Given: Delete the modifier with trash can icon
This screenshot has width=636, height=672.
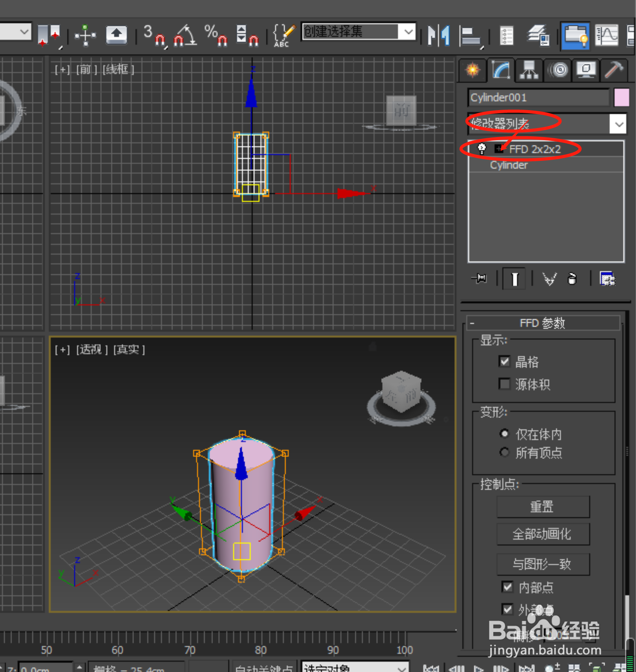Looking at the screenshot, I should [572, 278].
